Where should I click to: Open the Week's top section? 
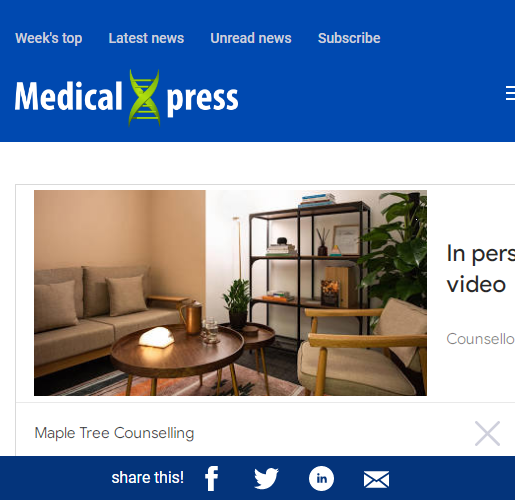pyautogui.click(x=49, y=38)
